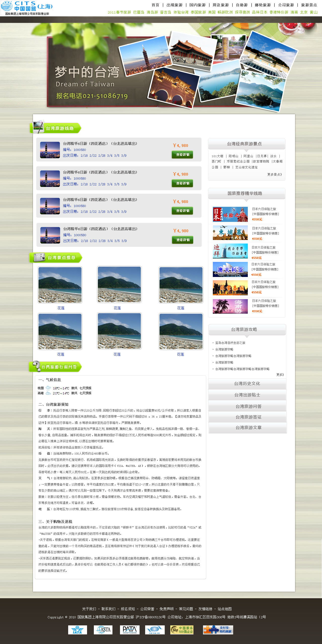Click the 101大楼 attraction link
Screen dimensions: 322x644
click(217, 156)
